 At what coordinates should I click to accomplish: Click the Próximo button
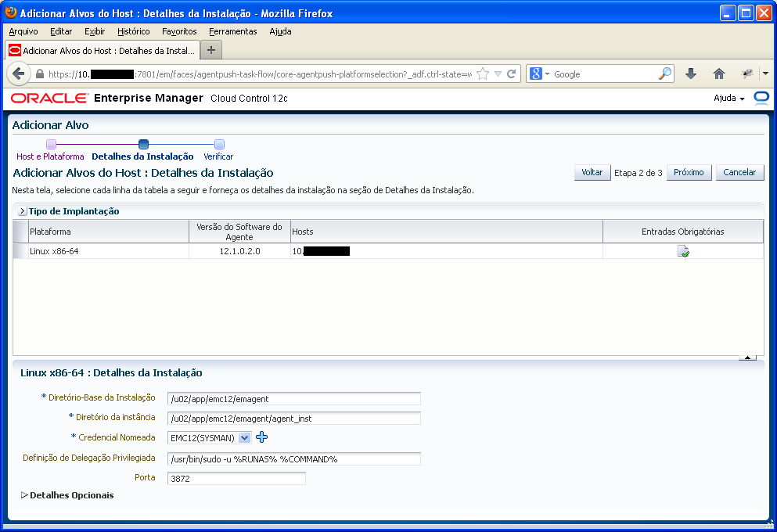point(689,172)
